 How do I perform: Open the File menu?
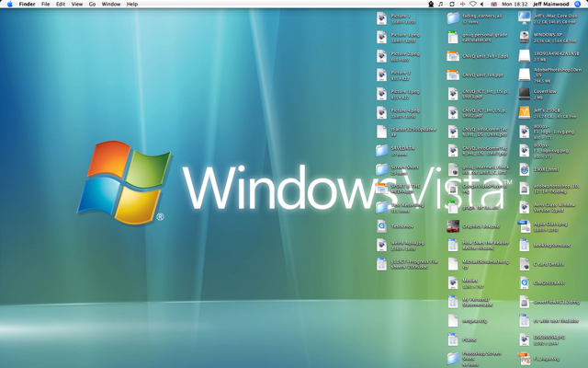(45, 4)
